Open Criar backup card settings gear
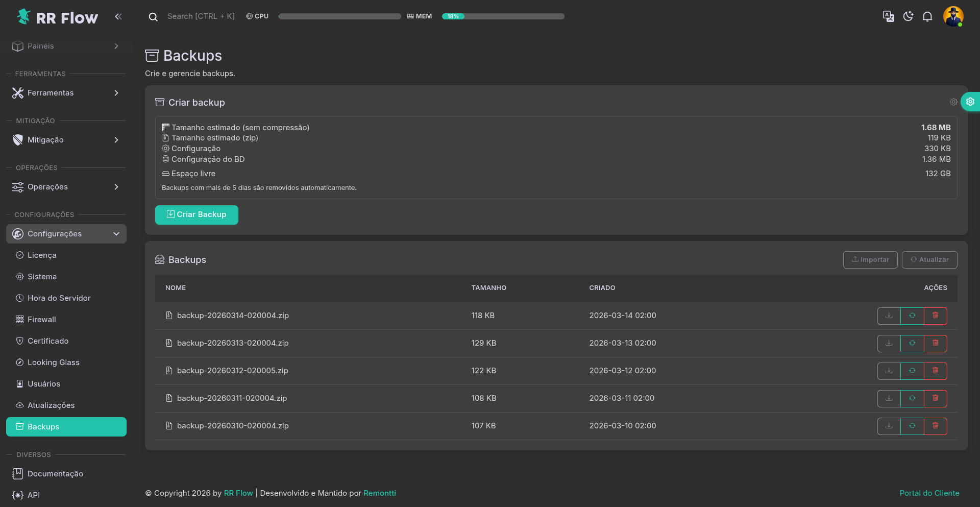Screen dimensions: 980x507 [x=953, y=102]
